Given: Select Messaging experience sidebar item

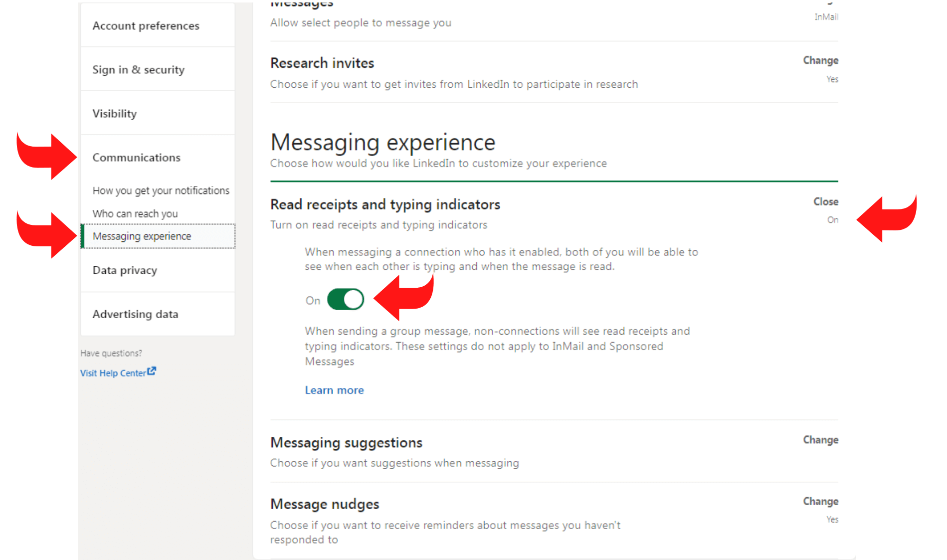Looking at the screenshot, I should [142, 236].
